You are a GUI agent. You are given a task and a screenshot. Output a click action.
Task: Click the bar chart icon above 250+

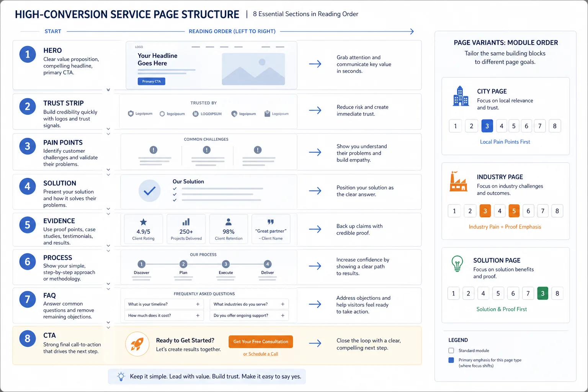[x=186, y=222]
